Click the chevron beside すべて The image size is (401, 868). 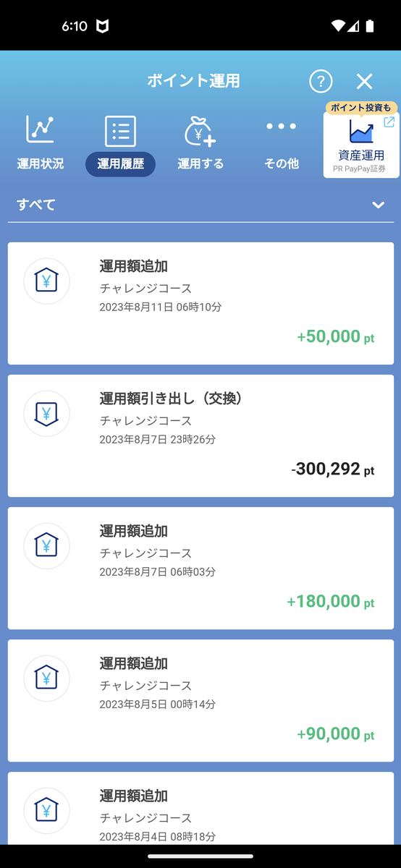pyautogui.click(x=378, y=205)
